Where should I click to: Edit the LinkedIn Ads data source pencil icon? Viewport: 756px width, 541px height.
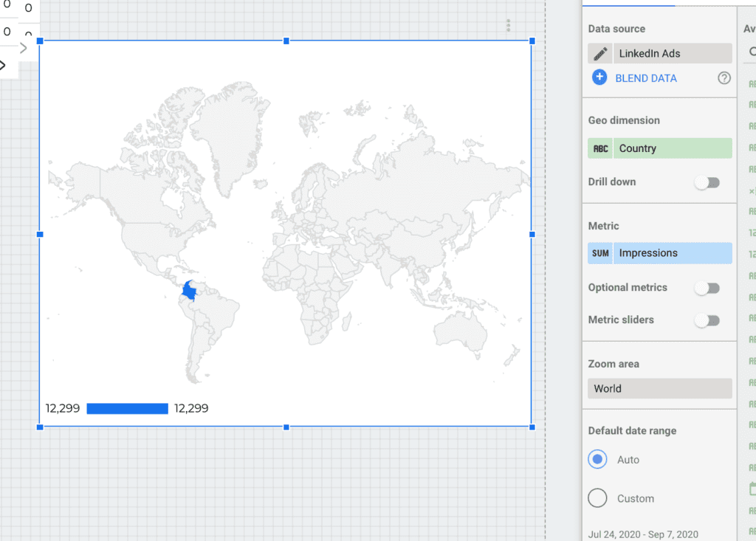point(599,54)
